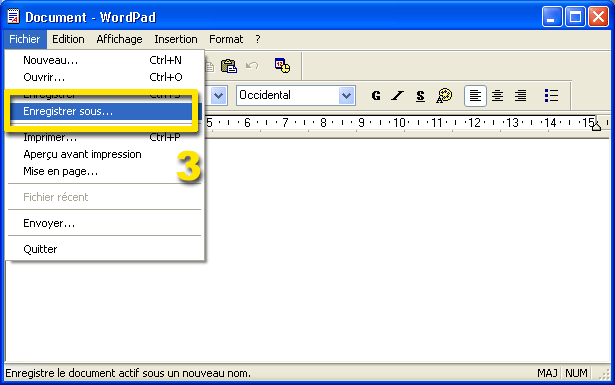Choose Mise en page... entry

104,171
